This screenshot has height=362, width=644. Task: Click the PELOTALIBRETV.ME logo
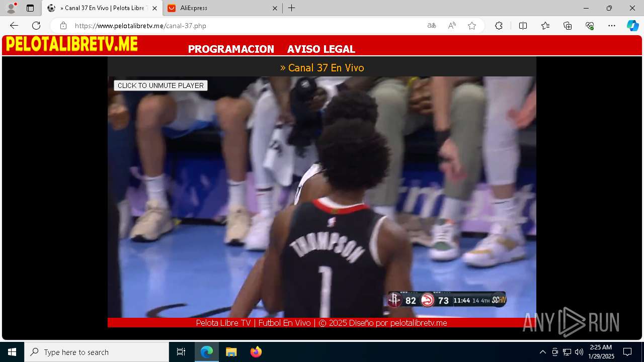[71, 44]
